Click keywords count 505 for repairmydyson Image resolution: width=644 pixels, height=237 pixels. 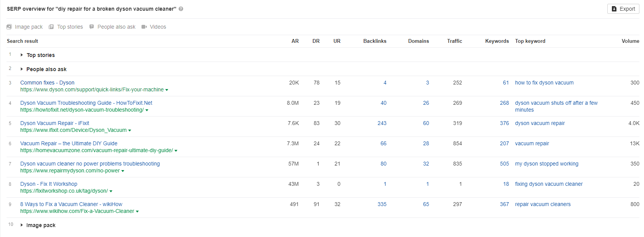504,164
